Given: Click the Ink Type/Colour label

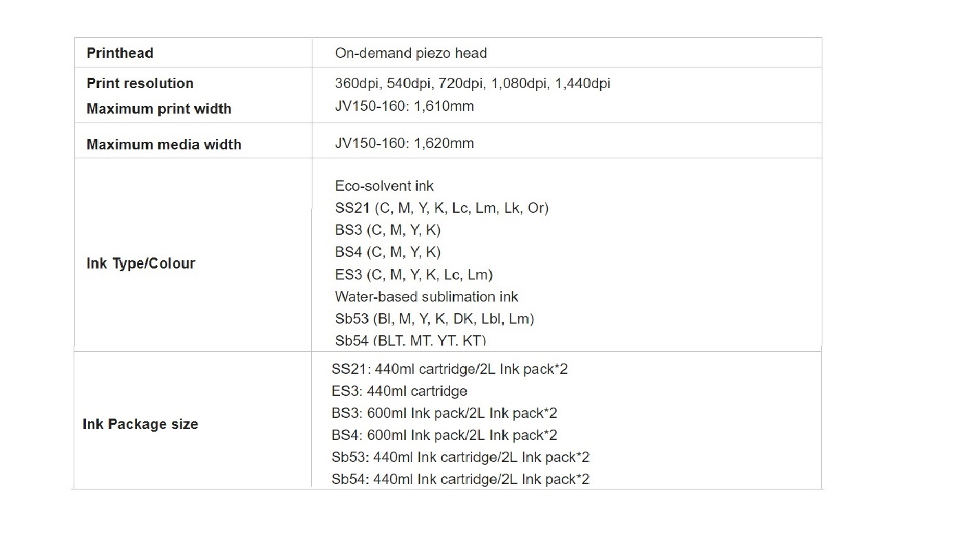Looking at the screenshot, I should tap(140, 264).
